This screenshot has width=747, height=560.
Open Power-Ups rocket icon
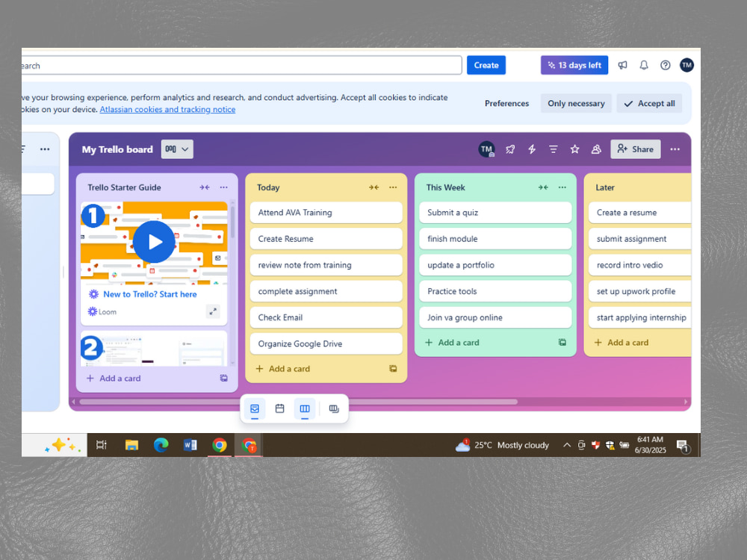pyautogui.click(x=510, y=149)
